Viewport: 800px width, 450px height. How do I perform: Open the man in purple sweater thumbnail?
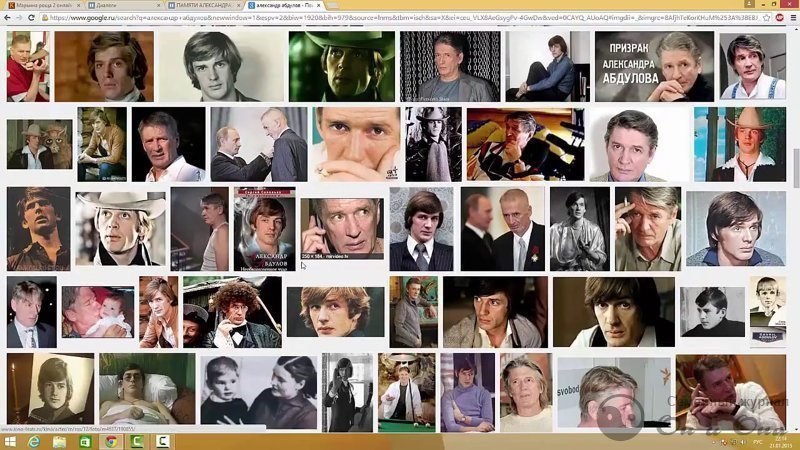click(x=467, y=392)
